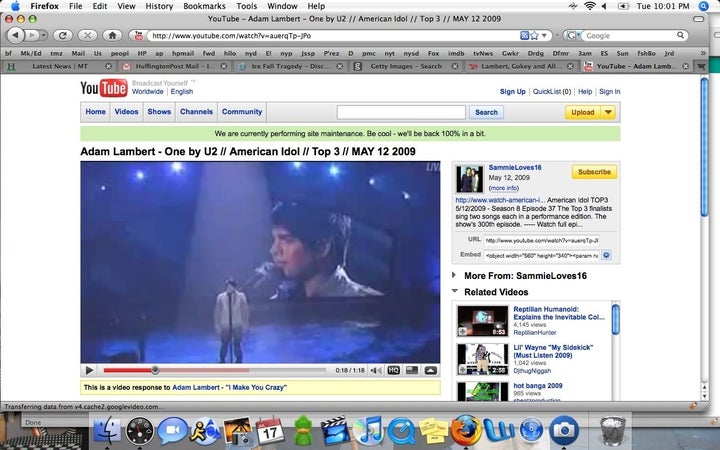Expand the video player with the up-arrow button

(x=430, y=370)
